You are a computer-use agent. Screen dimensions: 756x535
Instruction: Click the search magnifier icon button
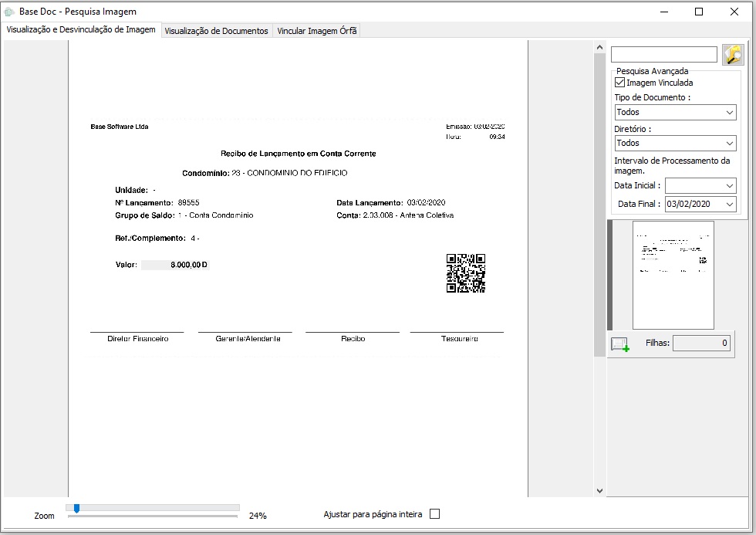click(x=733, y=55)
